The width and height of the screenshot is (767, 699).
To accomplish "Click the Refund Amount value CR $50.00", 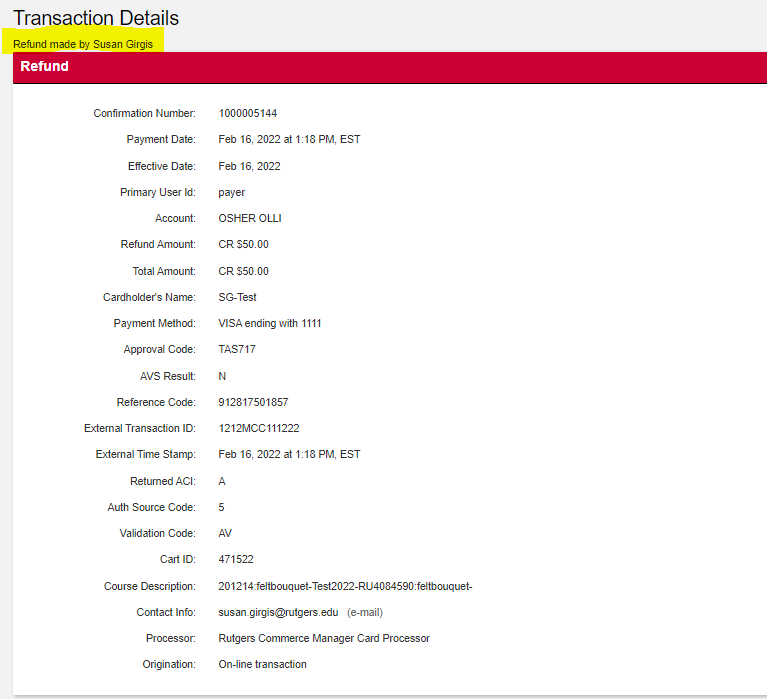I will (x=243, y=244).
